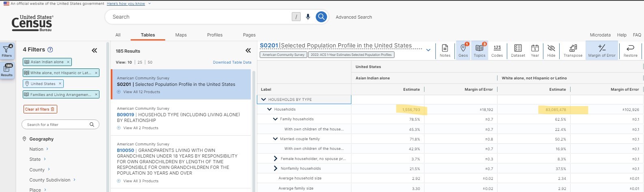Screen dimensions: 644x192
Task: Click magnifier in filter search box
Action: point(92,125)
